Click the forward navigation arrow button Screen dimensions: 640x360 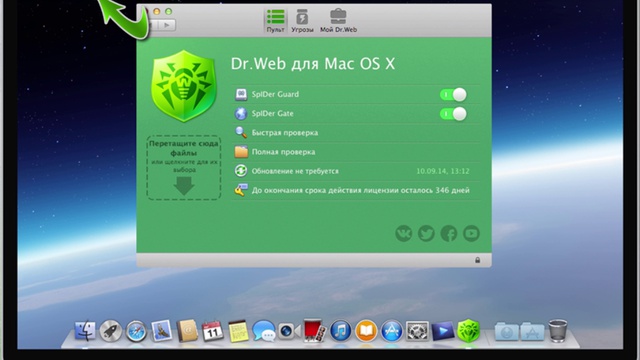point(167,25)
